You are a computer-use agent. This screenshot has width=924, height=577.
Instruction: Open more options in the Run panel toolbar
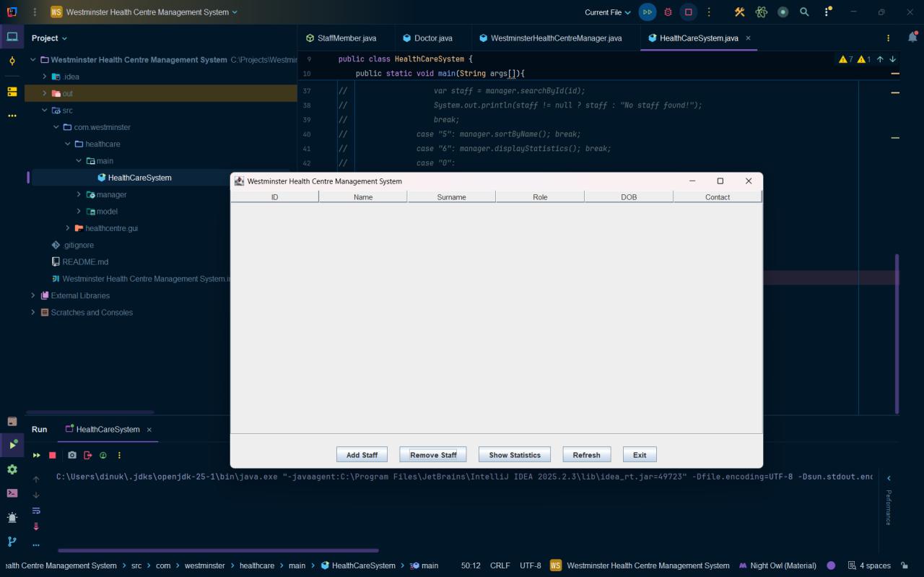(119, 455)
